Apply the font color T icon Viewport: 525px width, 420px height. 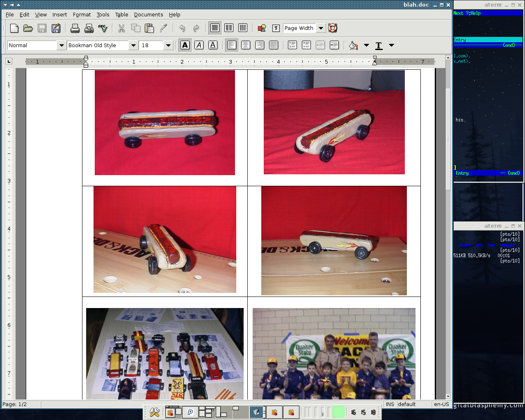tap(379, 45)
